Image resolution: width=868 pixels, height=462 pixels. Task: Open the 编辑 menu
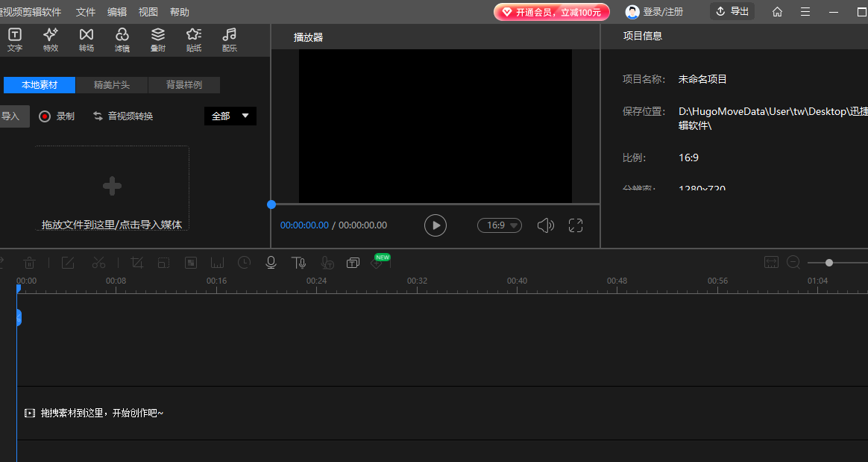click(x=117, y=12)
